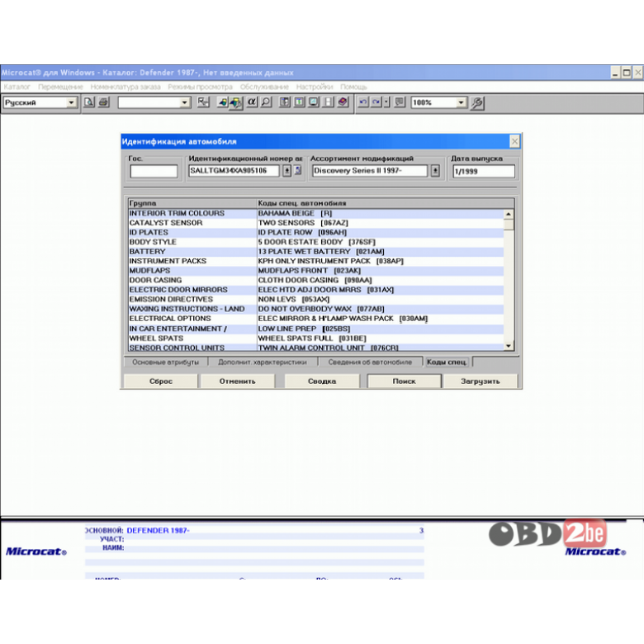
Task: Select the ID PLATES row
Action: [x=316, y=233]
